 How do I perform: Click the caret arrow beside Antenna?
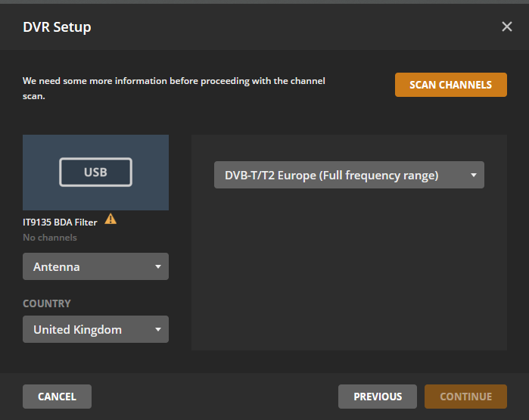158,266
